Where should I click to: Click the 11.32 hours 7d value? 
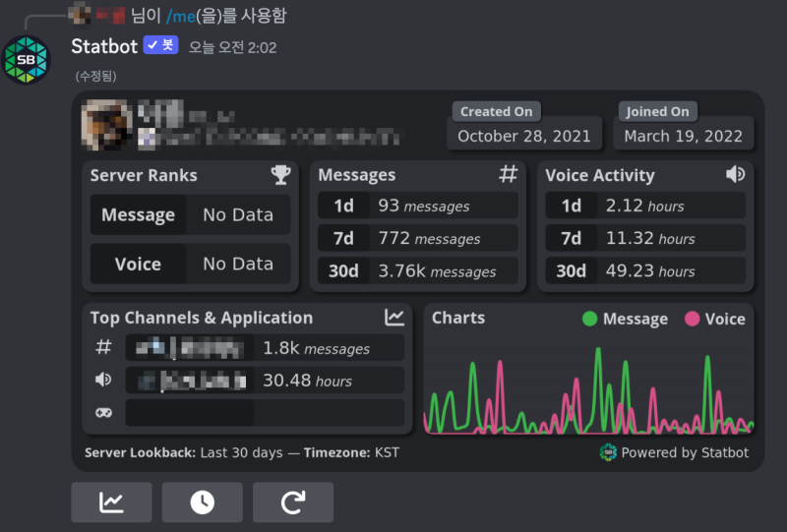click(x=650, y=238)
